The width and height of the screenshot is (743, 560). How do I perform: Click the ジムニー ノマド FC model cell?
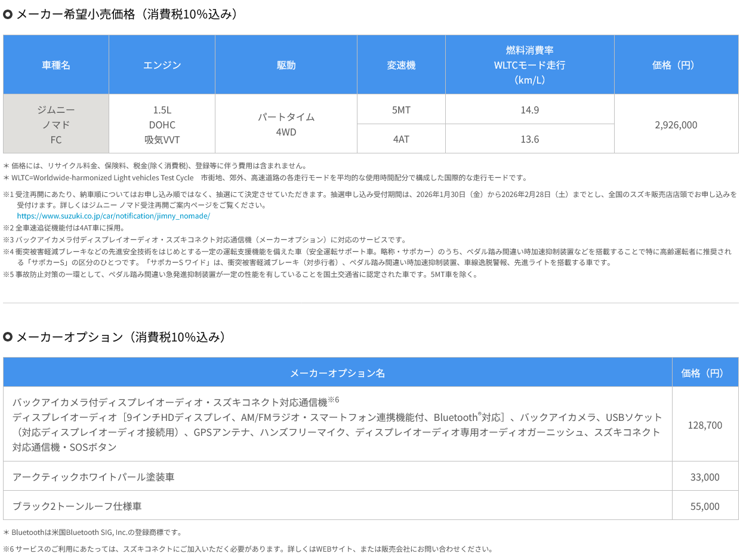pos(56,125)
